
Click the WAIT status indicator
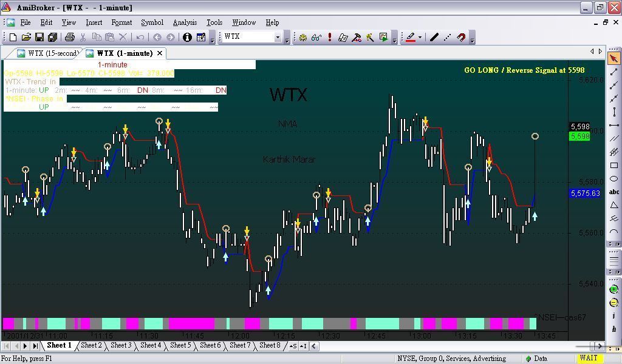588,358
